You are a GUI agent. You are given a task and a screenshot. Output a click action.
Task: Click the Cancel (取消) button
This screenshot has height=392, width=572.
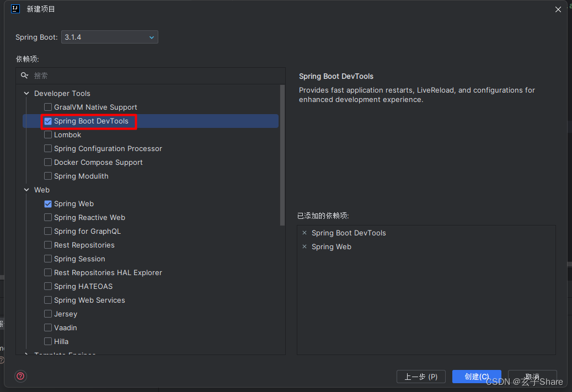point(532,377)
